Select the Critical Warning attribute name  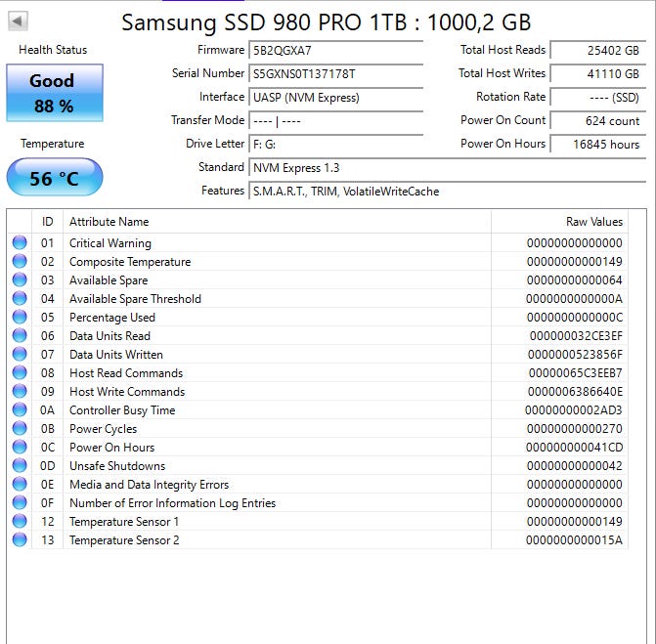tap(110, 243)
